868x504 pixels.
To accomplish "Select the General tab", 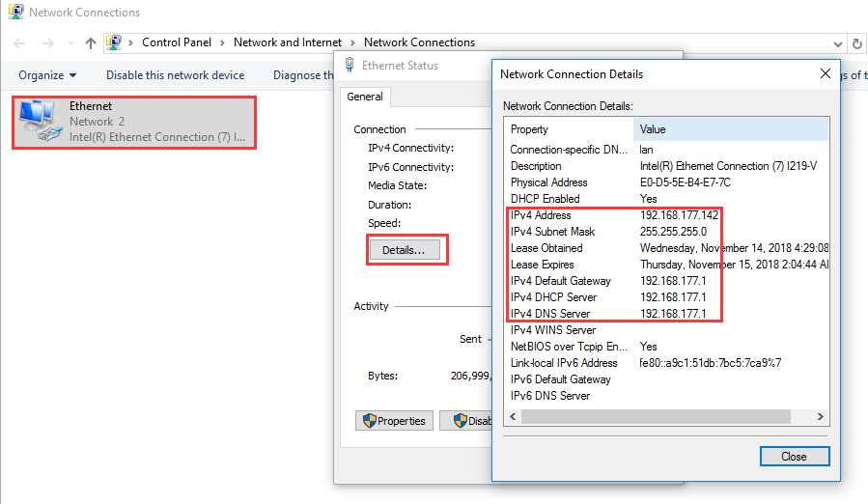I will coord(365,97).
